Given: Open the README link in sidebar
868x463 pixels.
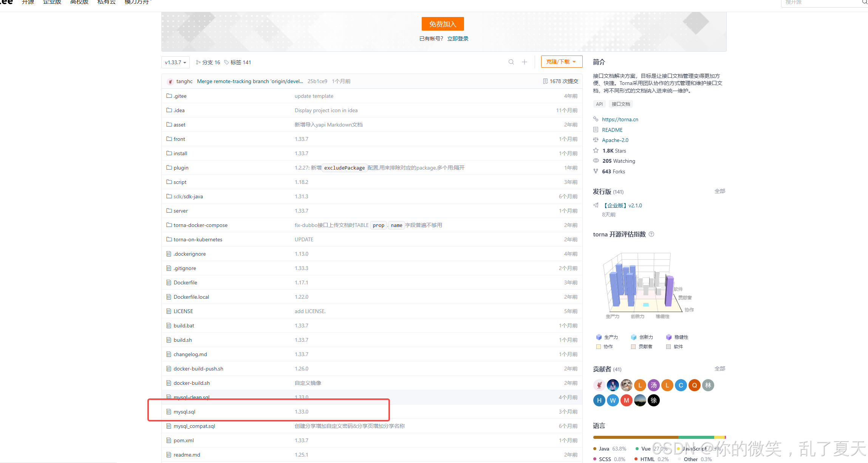Looking at the screenshot, I should pyautogui.click(x=612, y=130).
